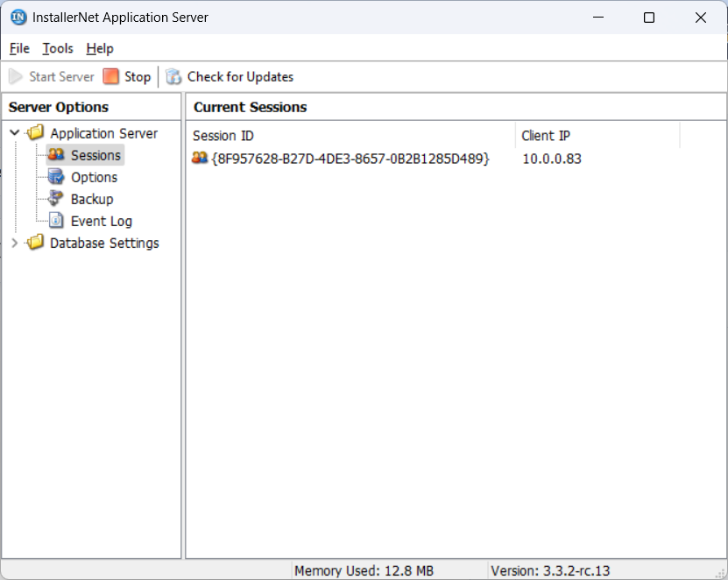Click the Backup icon in tree
Viewport: 728px width, 580px height.
click(x=56, y=199)
